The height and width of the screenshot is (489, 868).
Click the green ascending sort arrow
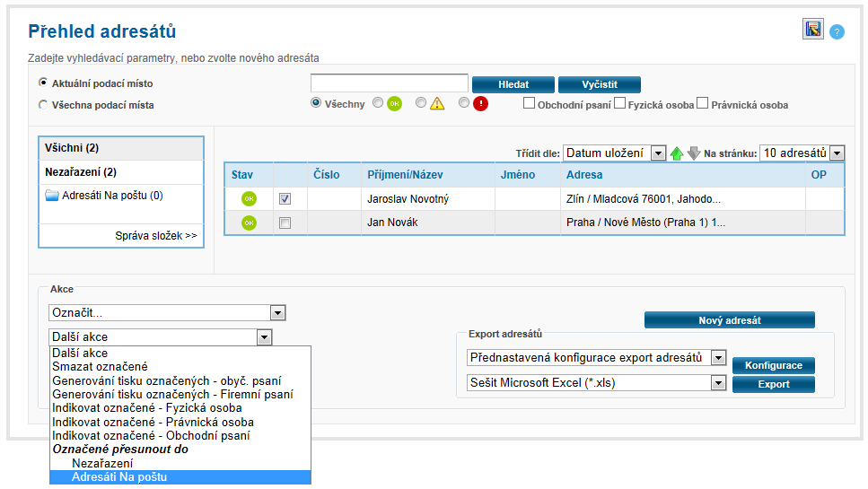677,153
